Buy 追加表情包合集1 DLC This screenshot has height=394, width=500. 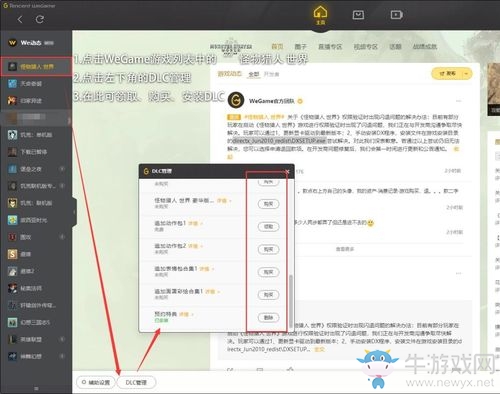(268, 272)
